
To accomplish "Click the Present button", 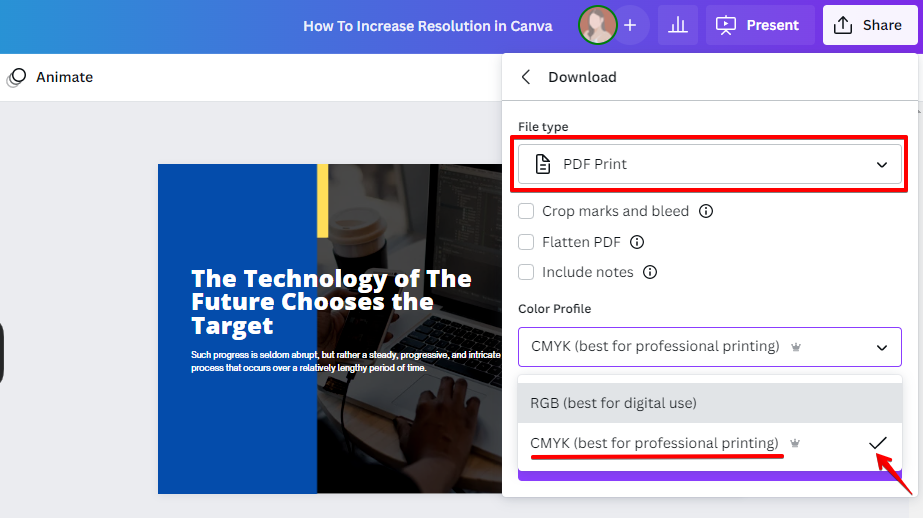I will tap(760, 25).
